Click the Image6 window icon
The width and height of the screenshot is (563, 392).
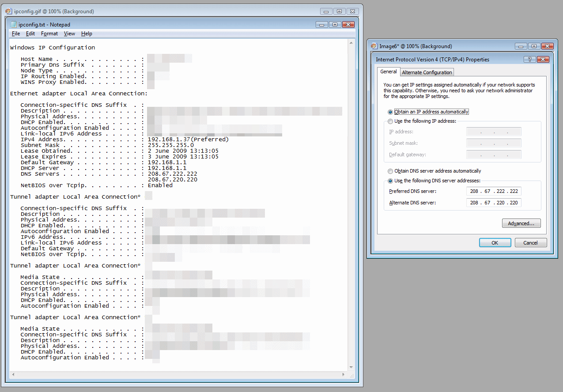tap(374, 46)
